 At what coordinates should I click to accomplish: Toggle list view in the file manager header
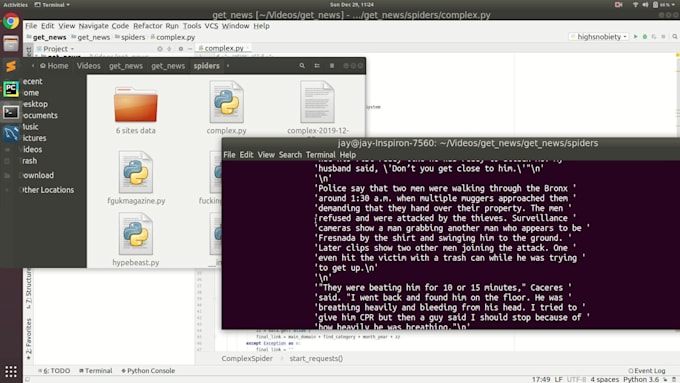click(317, 65)
